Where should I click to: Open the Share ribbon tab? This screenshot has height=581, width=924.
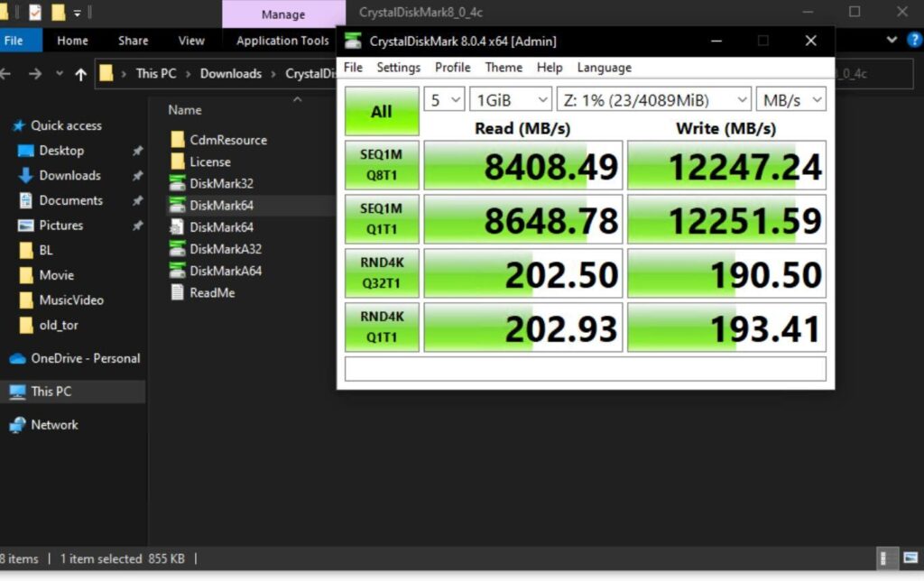pos(134,41)
